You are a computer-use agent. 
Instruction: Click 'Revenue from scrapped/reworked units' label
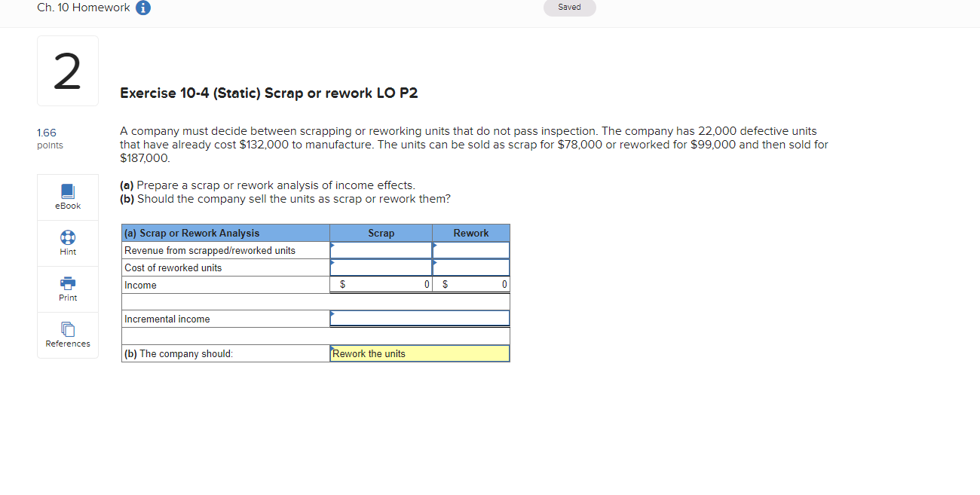[210, 250]
